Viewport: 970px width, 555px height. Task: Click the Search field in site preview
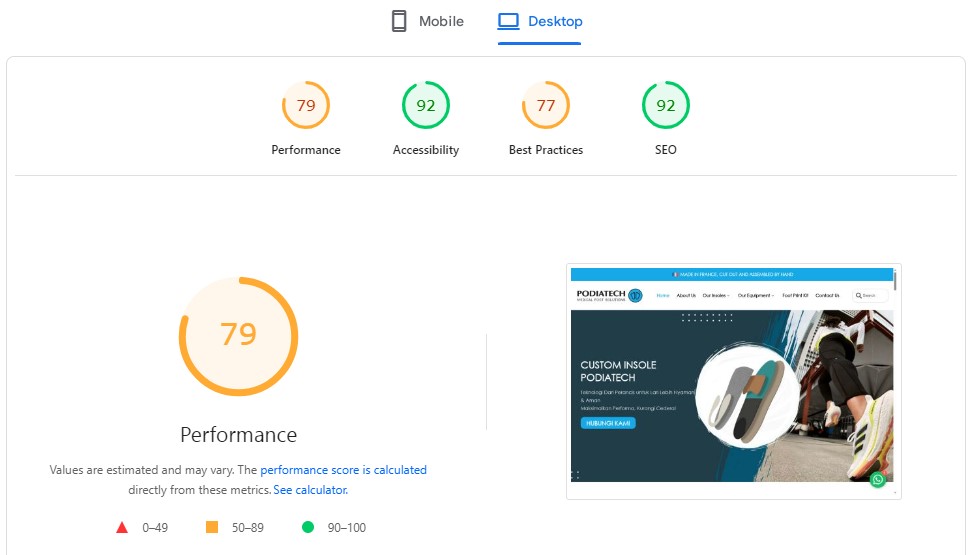pos(869,296)
